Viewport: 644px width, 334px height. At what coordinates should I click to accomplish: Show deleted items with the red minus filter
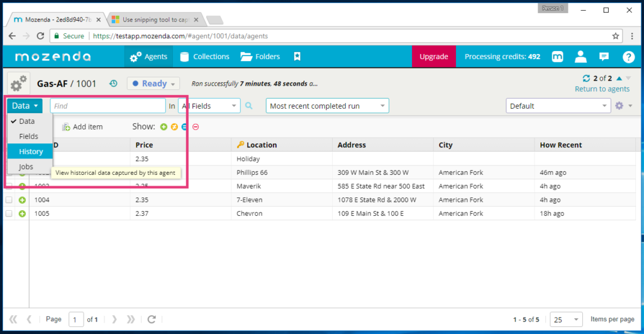tap(196, 127)
